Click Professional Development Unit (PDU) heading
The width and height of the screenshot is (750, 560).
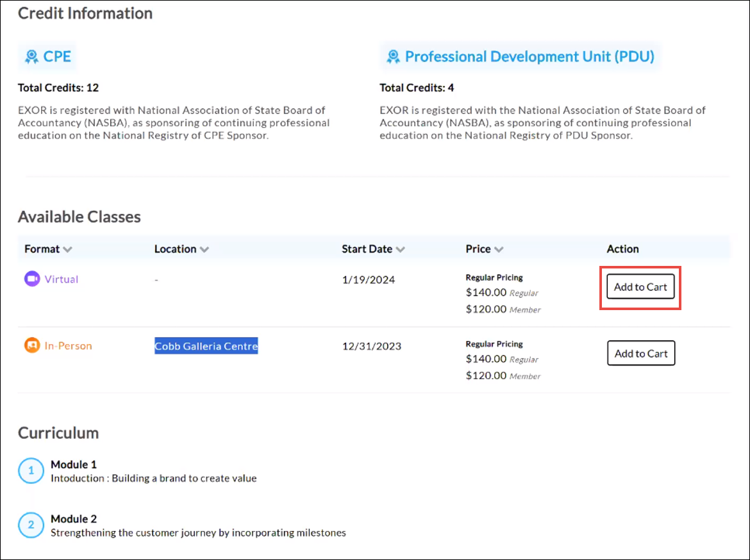click(529, 56)
